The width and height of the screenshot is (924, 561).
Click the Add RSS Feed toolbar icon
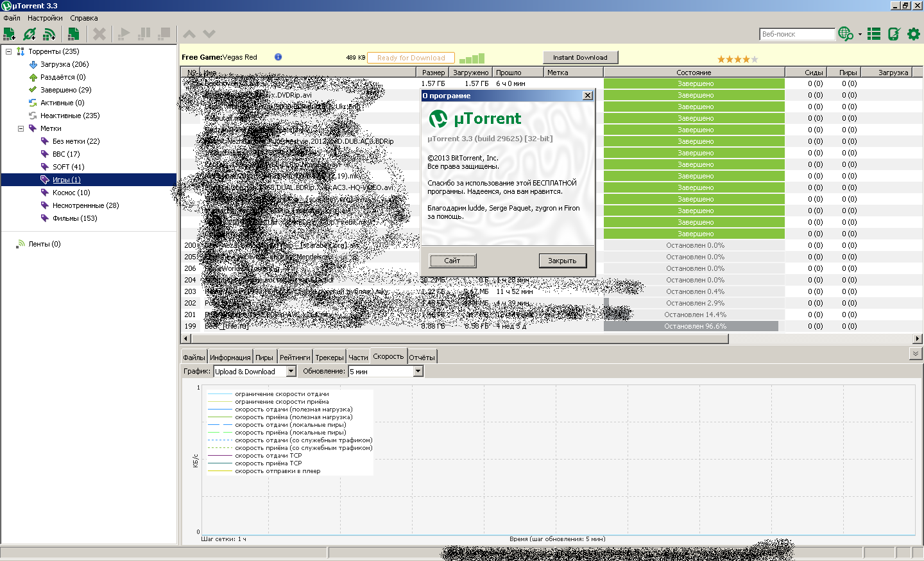click(49, 34)
